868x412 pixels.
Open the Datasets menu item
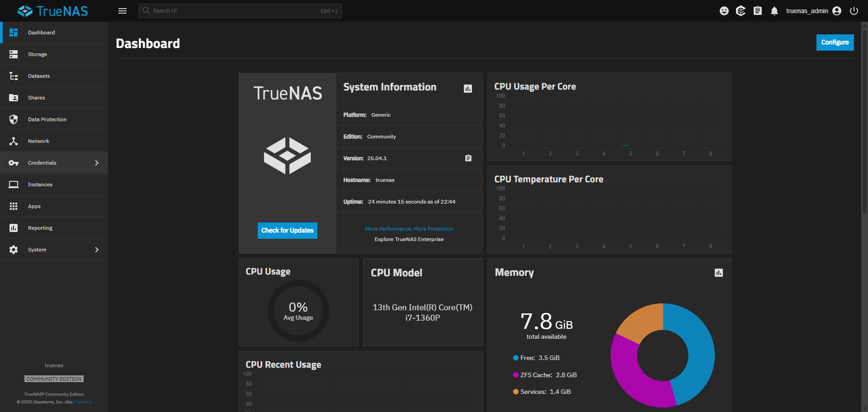click(x=54, y=76)
